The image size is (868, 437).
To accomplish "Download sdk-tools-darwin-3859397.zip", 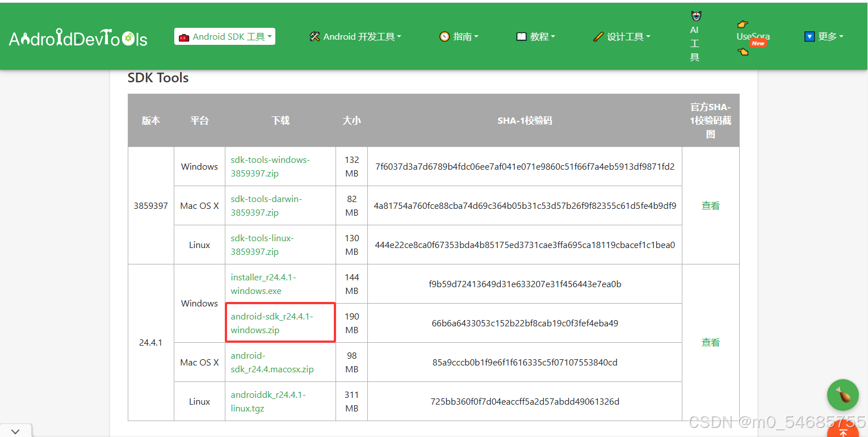I will [x=266, y=205].
